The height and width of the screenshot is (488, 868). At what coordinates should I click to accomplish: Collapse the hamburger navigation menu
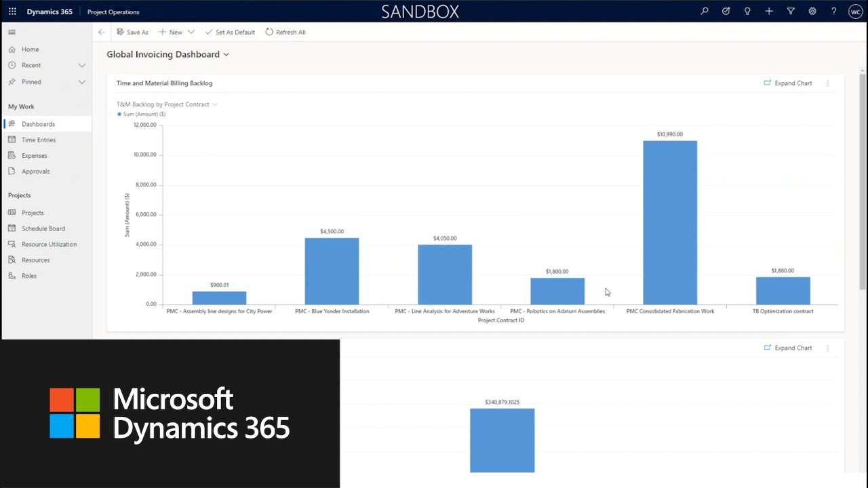click(12, 32)
